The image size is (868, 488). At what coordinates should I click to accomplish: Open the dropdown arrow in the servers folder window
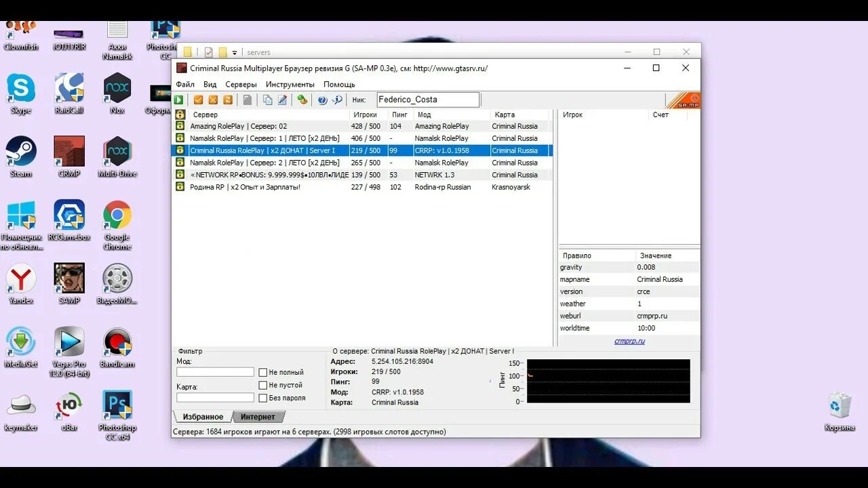click(235, 52)
